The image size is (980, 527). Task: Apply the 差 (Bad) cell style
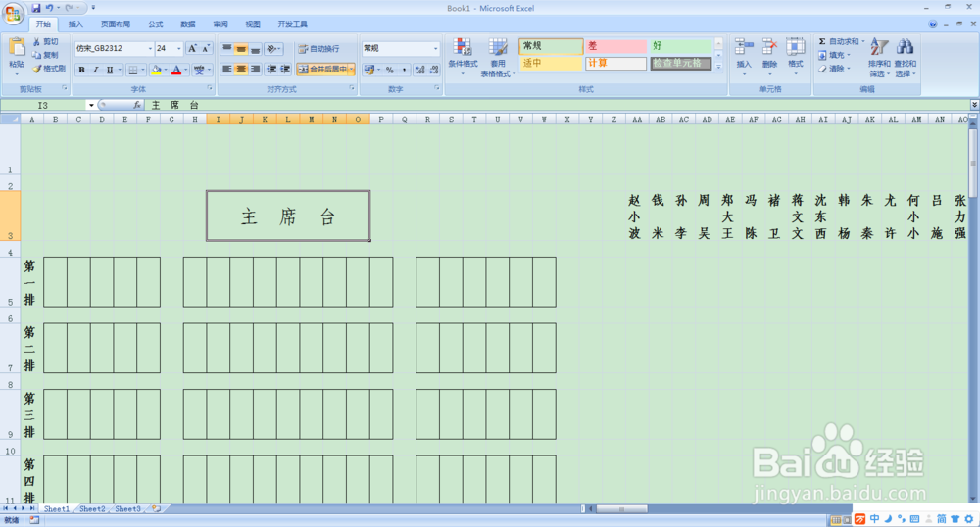point(615,46)
